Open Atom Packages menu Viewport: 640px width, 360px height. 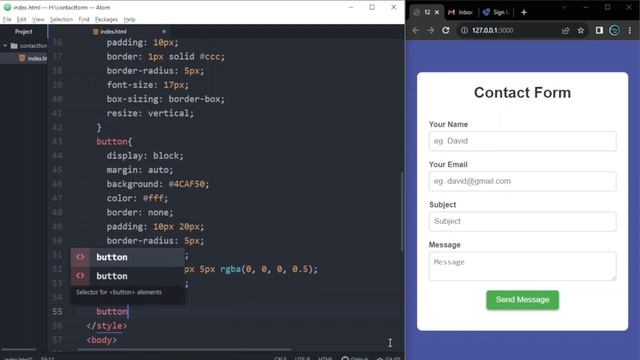pos(106,19)
